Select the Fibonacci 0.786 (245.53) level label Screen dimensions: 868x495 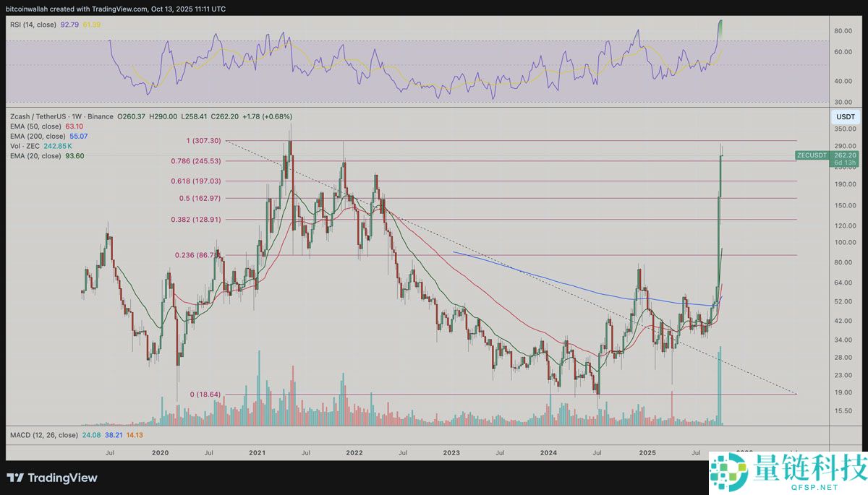200,160
